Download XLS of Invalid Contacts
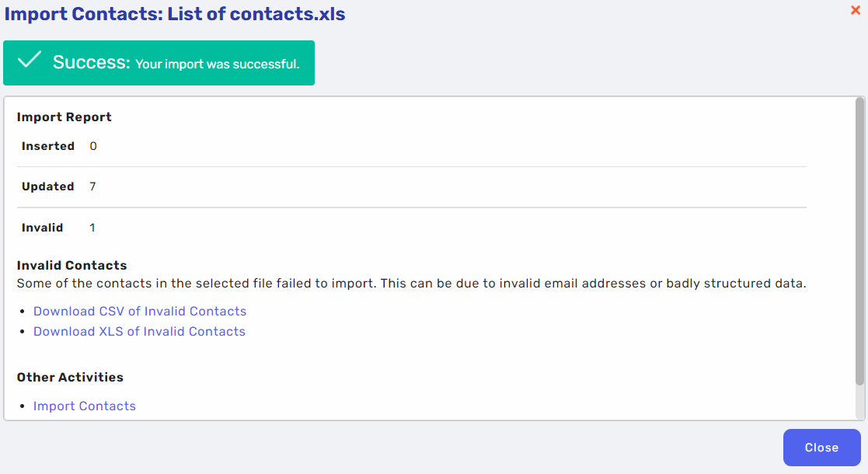The width and height of the screenshot is (868, 474). point(139,331)
